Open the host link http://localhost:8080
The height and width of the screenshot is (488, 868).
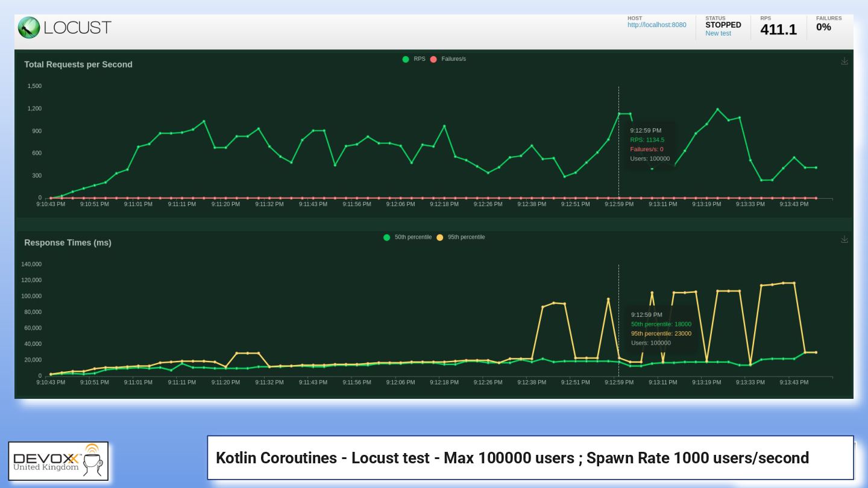[656, 25]
